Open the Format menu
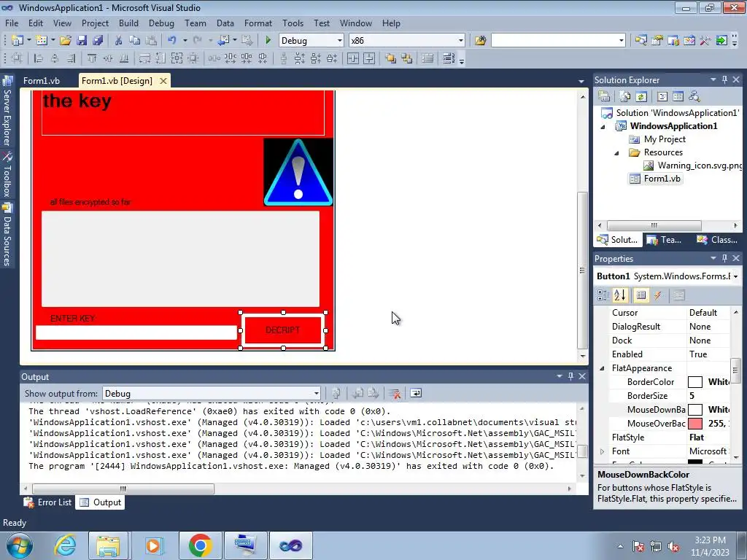Viewport: 747px width, 560px height. pos(258,23)
